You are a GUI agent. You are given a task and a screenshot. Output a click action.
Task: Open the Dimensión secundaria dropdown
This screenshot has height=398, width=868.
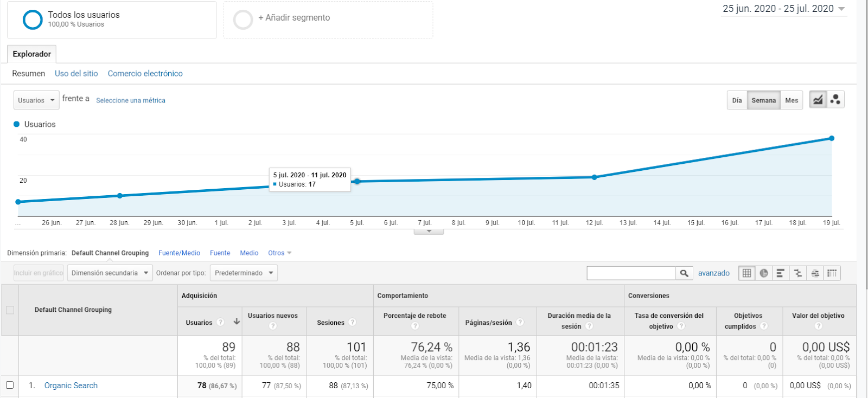click(110, 273)
